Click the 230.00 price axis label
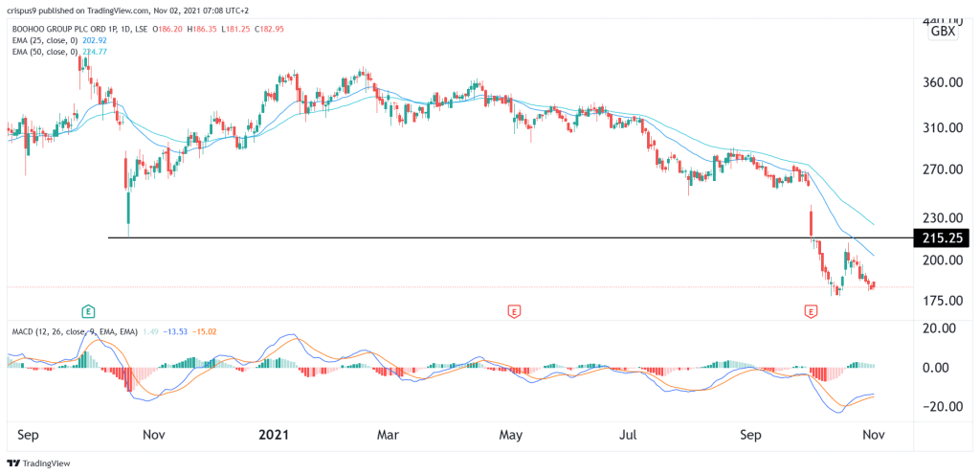Screen dimensions: 980x475 click(943, 217)
